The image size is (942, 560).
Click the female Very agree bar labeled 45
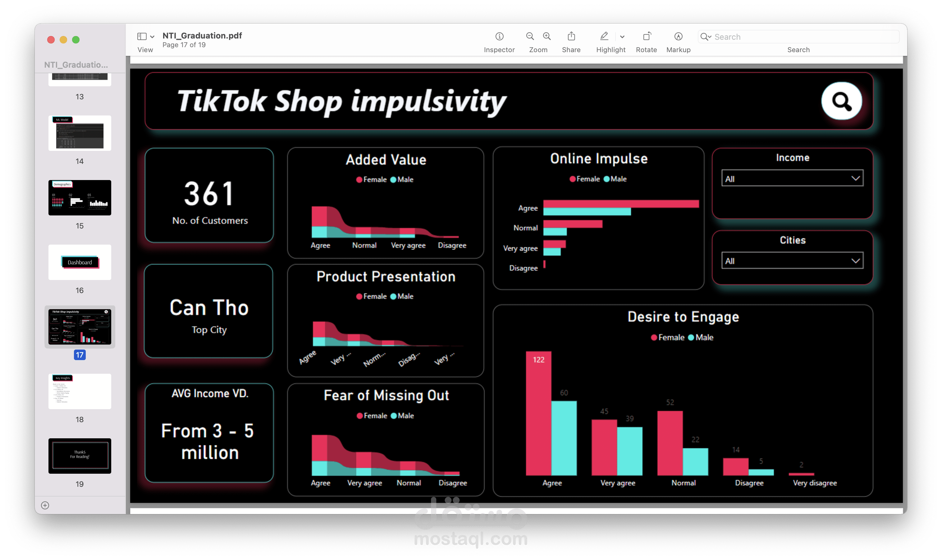click(x=604, y=447)
